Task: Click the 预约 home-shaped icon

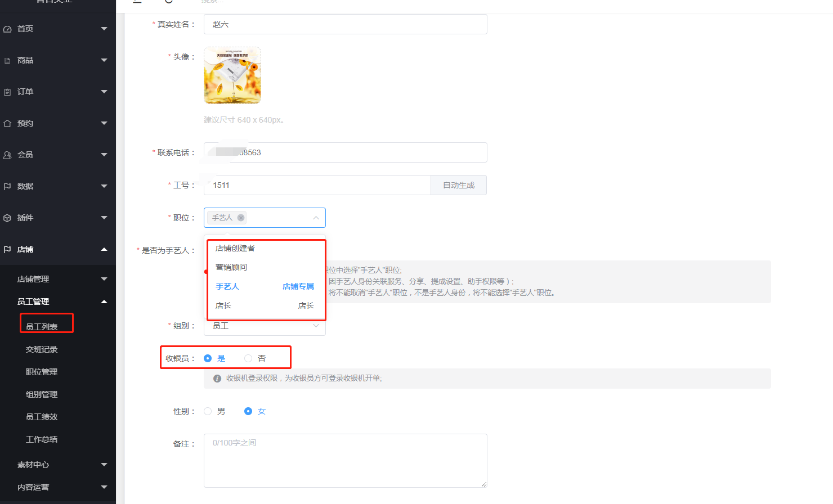Action: click(x=7, y=123)
